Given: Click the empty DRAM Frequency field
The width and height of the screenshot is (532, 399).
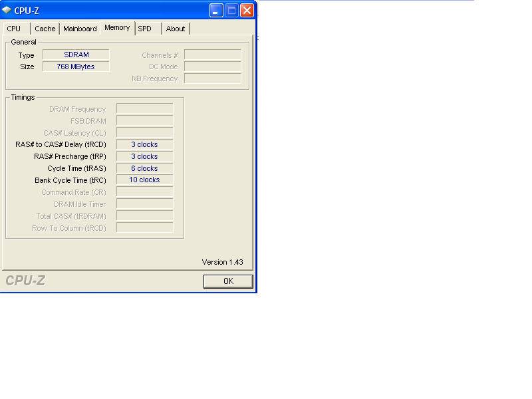Looking at the screenshot, I should 144,108.
